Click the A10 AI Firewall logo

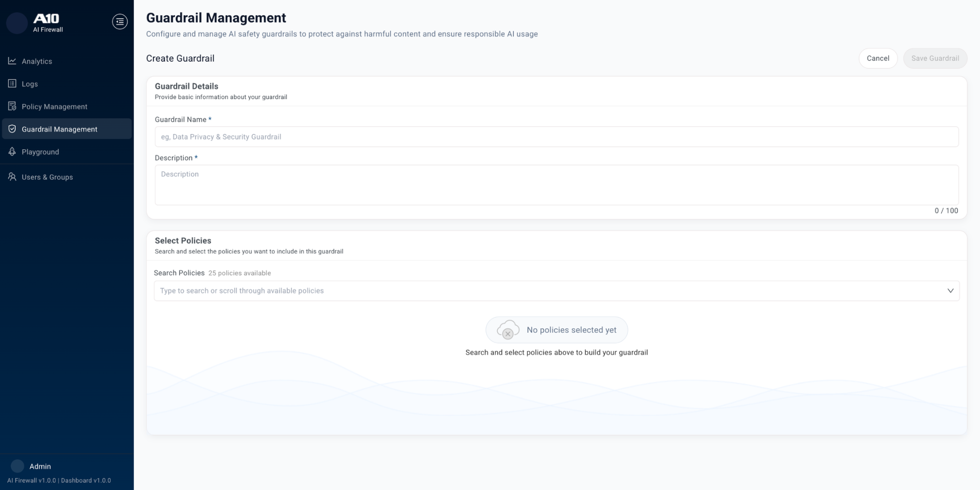tap(47, 22)
